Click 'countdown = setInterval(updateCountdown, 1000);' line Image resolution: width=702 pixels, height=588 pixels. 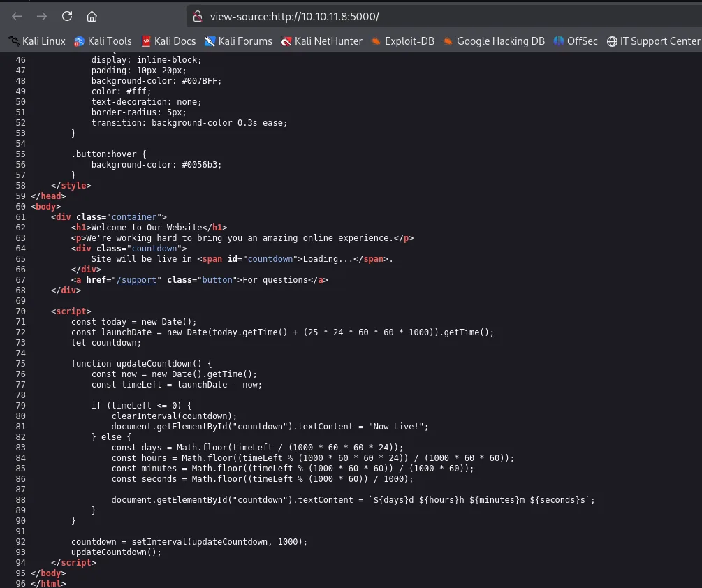(x=189, y=541)
